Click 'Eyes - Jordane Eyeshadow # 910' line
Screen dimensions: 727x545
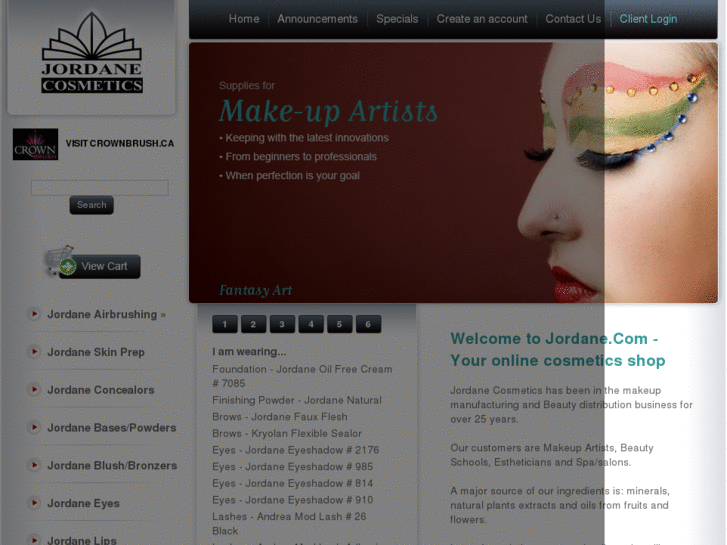coord(293,500)
